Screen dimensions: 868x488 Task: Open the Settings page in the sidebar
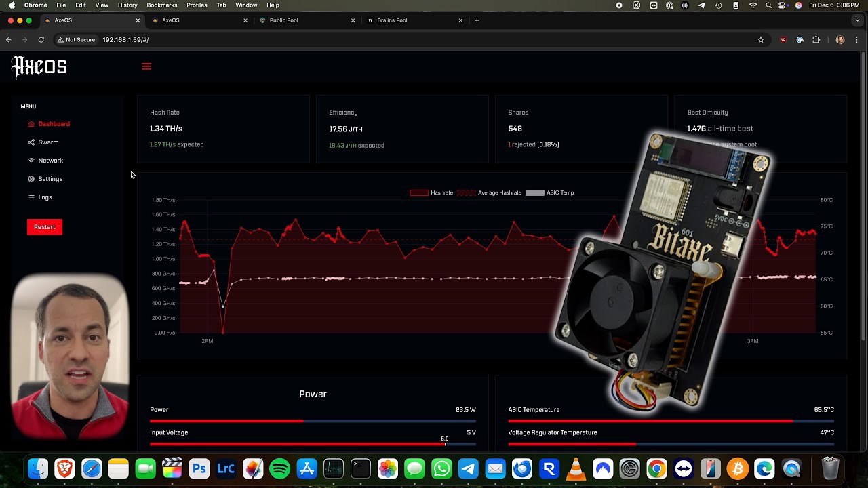click(45, 179)
